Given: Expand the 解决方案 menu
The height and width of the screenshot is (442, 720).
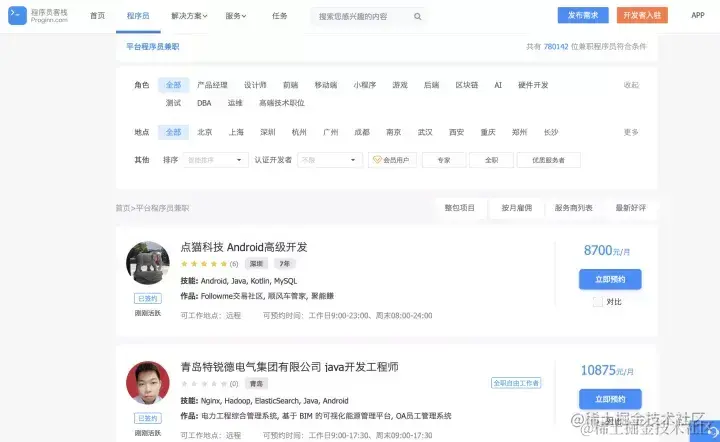Looking at the screenshot, I should [189, 16].
